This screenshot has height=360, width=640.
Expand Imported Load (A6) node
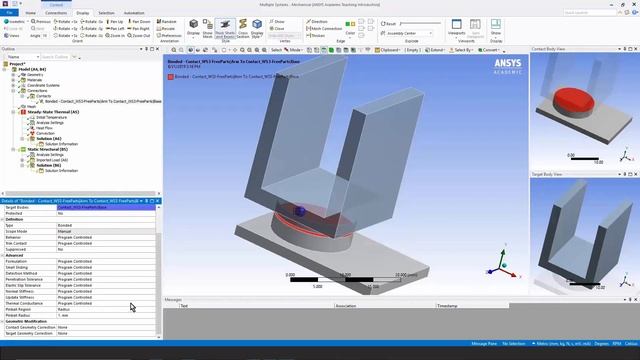pyautogui.click(x=22, y=160)
